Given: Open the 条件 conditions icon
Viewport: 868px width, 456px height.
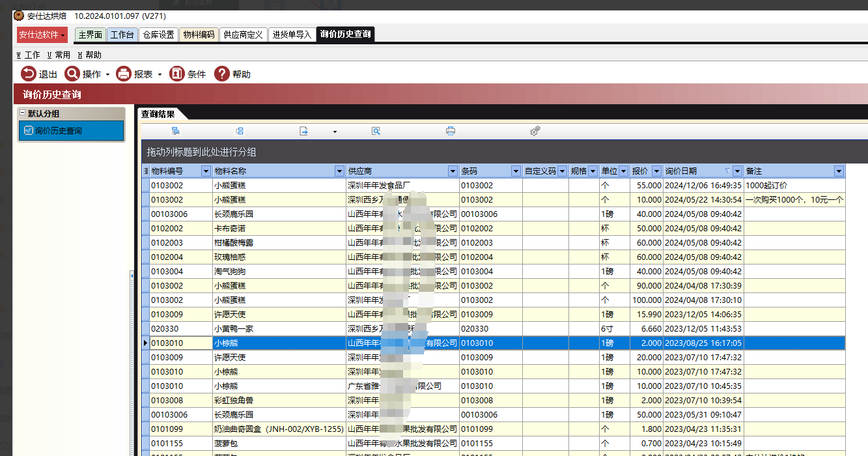Looking at the screenshot, I should click(176, 74).
